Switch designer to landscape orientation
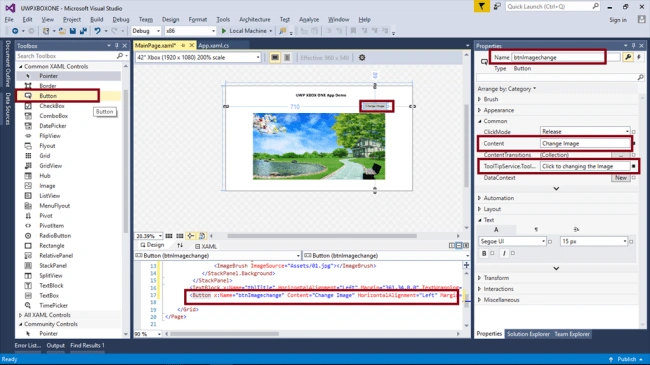Image resolution: width=650 pixels, height=365 pixels. (x=275, y=58)
